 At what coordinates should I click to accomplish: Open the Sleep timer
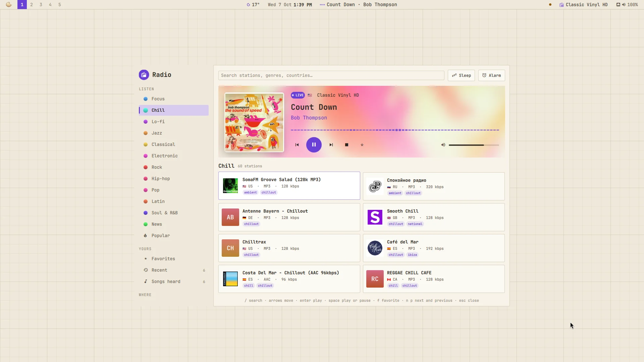tap(461, 75)
